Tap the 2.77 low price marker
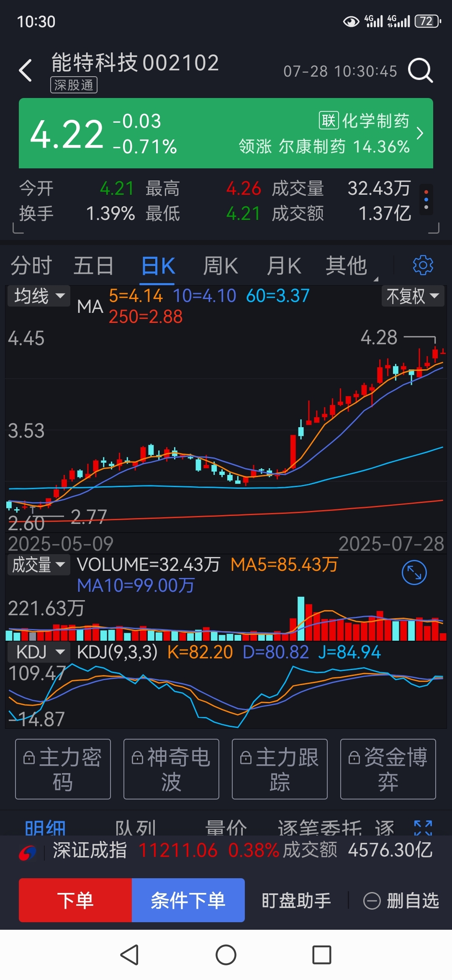Image resolution: width=452 pixels, height=980 pixels. click(89, 516)
